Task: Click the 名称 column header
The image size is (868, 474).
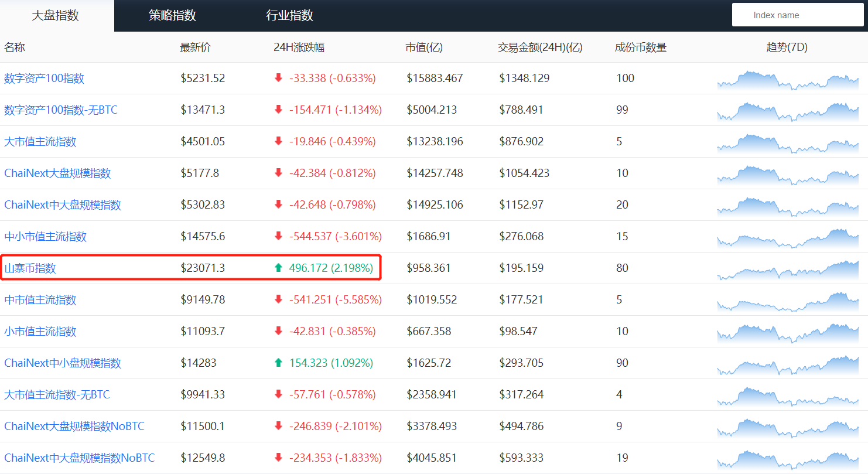Action: (15, 47)
